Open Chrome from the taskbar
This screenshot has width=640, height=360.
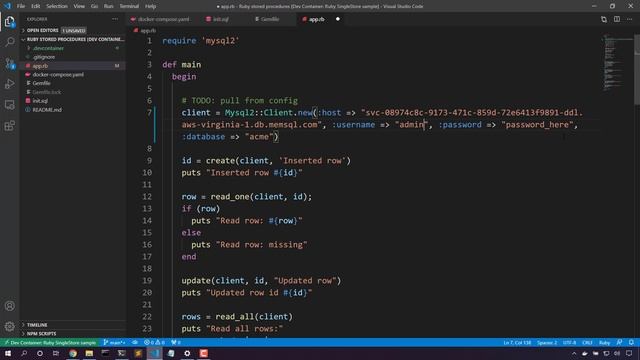pos(73,353)
